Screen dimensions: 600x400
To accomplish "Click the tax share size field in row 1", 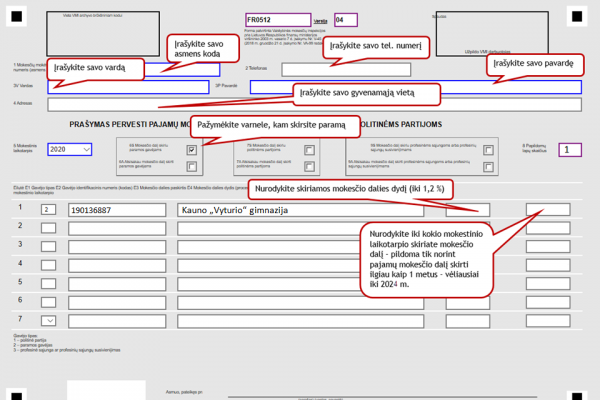I will pos(468,210).
